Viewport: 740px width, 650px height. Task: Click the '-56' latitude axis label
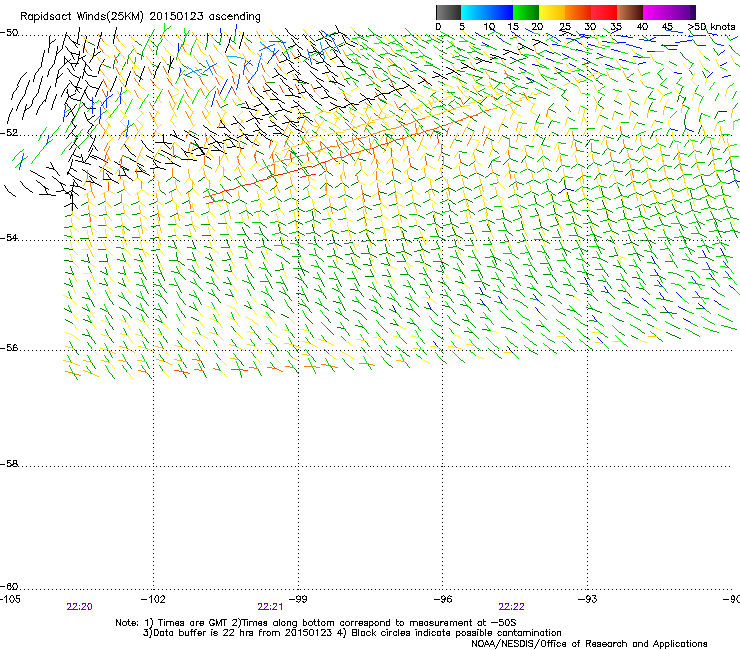9,348
